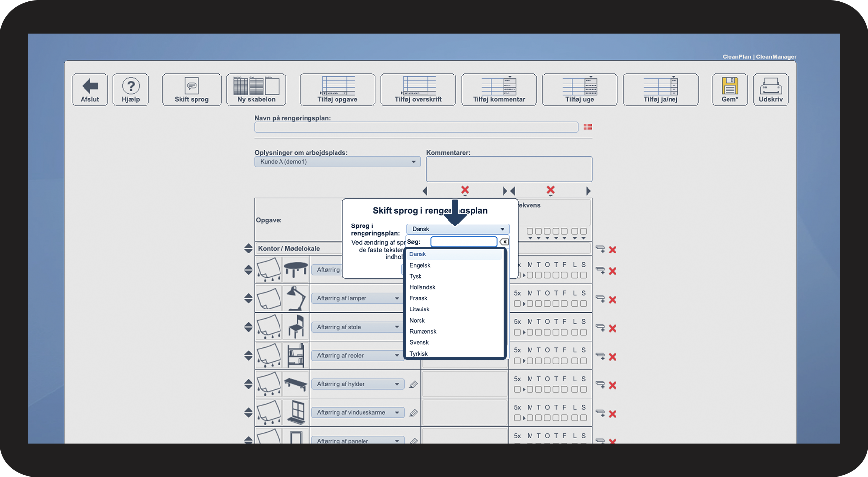Delete the Aftørring af lamper row
This screenshot has height=477, width=868.
tap(613, 299)
